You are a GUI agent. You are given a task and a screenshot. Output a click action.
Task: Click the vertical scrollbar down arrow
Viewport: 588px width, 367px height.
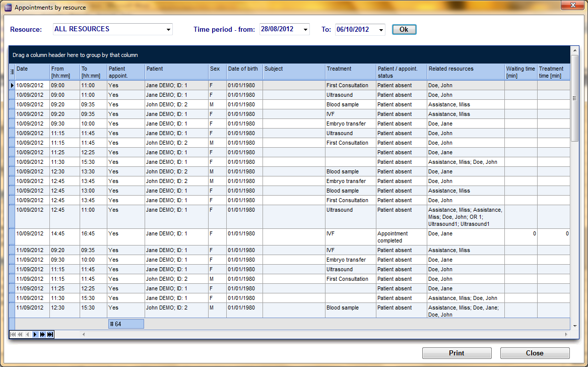574,326
